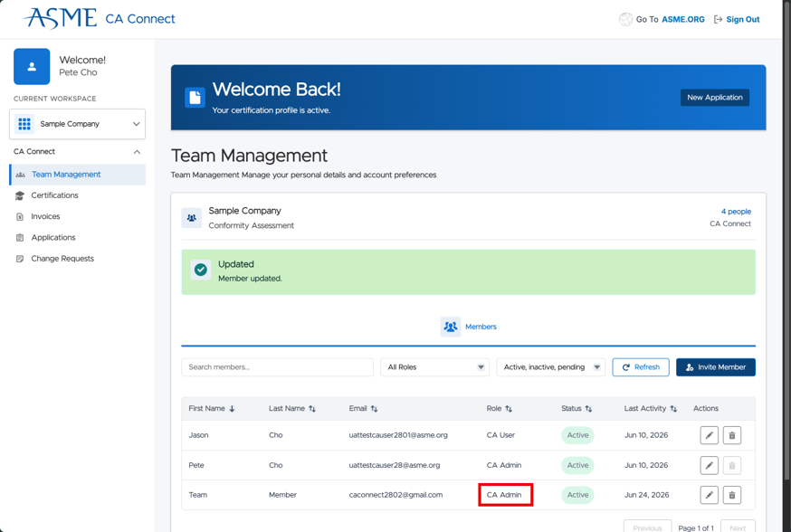Click the Active status badge for Team Member
Image resolution: width=791 pixels, height=532 pixels.
click(577, 495)
